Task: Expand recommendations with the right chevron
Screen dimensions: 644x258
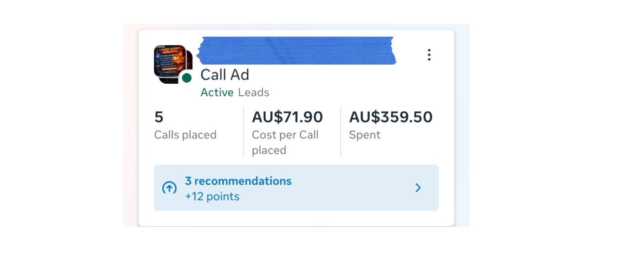Action: pyautogui.click(x=418, y=188)
